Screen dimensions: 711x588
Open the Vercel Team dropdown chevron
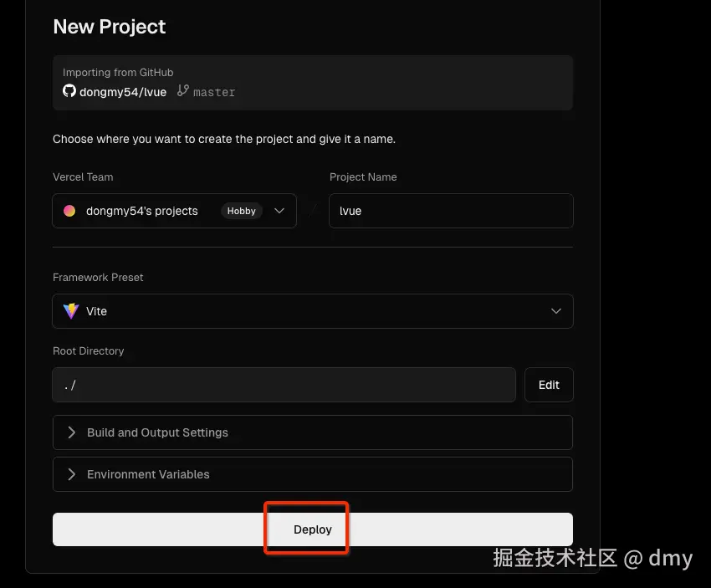coord(279,211)
